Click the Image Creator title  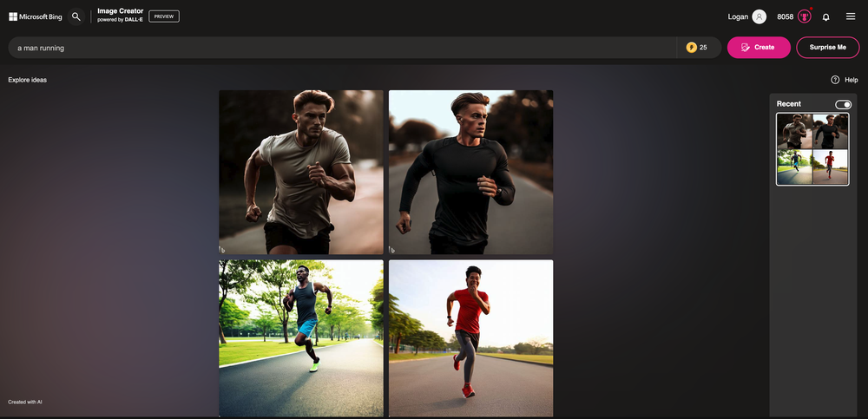120,11
